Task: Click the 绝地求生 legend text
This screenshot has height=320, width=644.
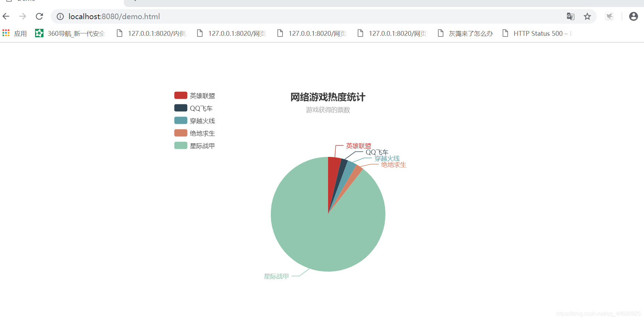Action: [202, 133]
